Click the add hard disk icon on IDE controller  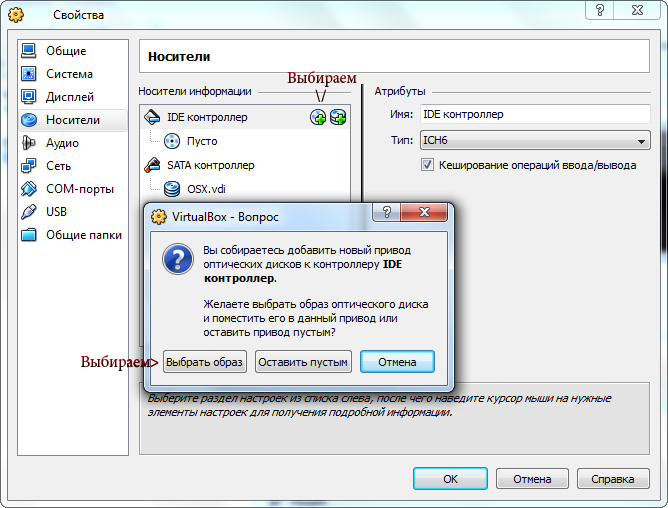click(338, 117)
